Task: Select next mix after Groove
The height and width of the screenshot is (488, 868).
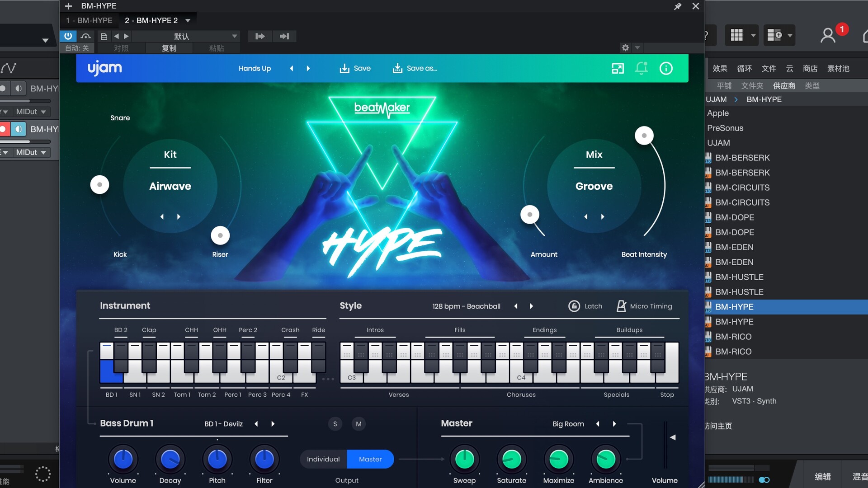Action: (x=603, y=216)
